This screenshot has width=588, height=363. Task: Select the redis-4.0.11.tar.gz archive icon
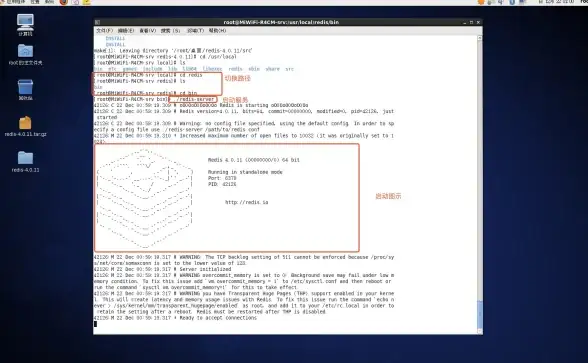click(25, 126)
